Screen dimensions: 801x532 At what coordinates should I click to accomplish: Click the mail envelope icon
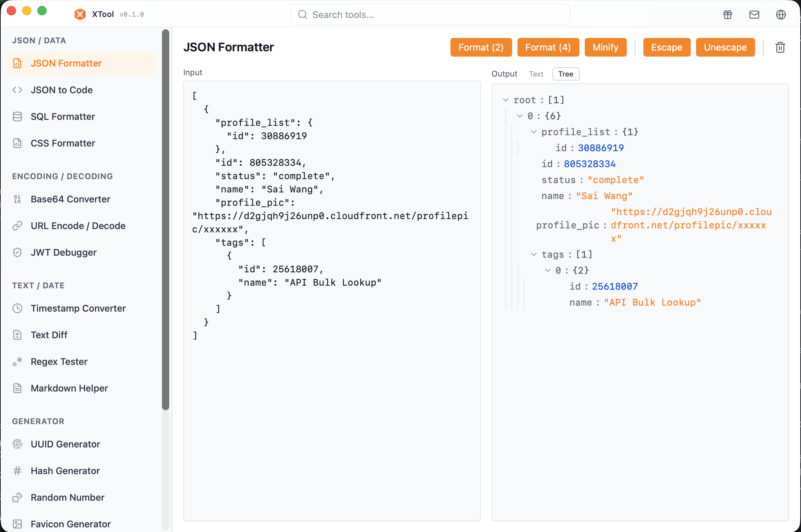[754, 15]
